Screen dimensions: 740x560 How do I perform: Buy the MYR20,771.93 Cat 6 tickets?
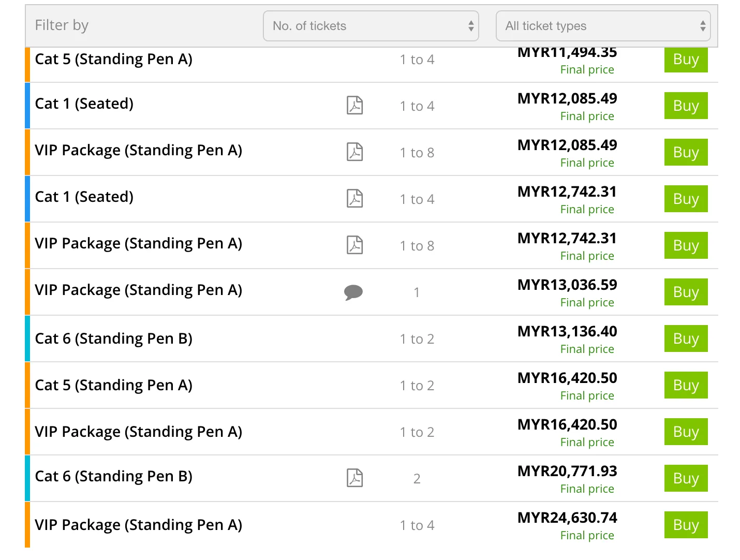coord(686,478)
